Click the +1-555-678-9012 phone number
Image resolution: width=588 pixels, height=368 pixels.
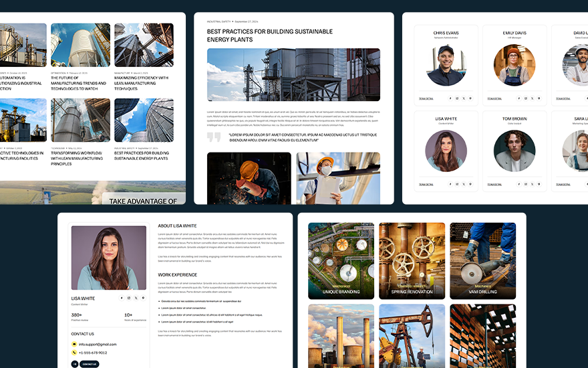[x=93, y=353]
